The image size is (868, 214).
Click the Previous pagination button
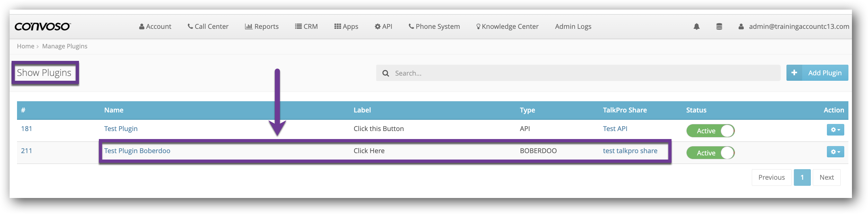pos(771,177)
